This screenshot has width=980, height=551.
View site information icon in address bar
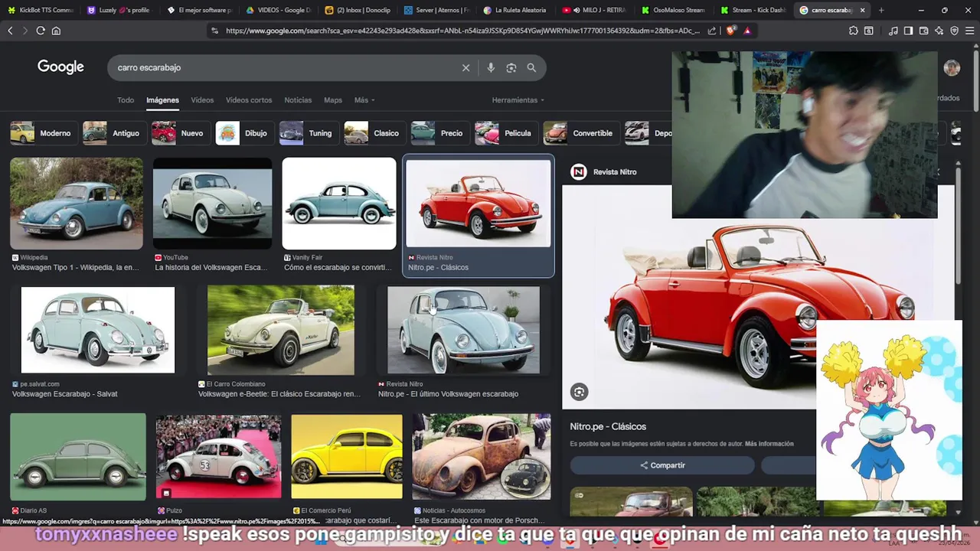tap(214, 31)
